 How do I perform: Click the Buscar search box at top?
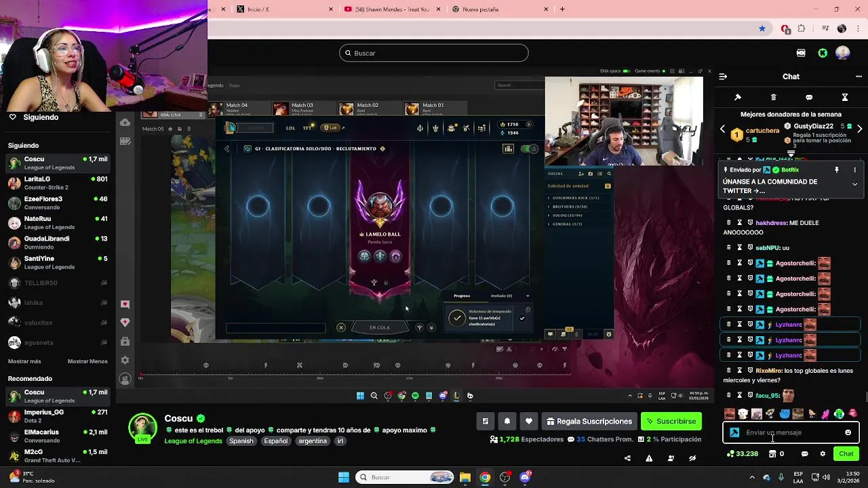click(434, 53)
